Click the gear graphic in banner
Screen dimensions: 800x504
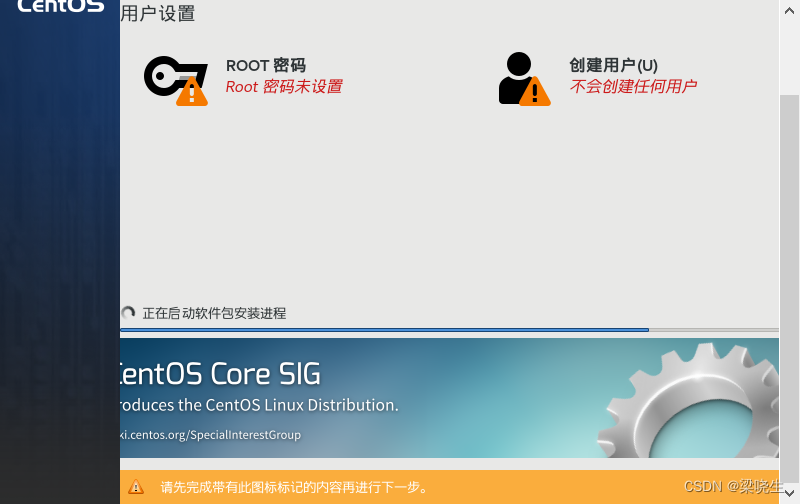pyautogui.click(x=689, y=400)
